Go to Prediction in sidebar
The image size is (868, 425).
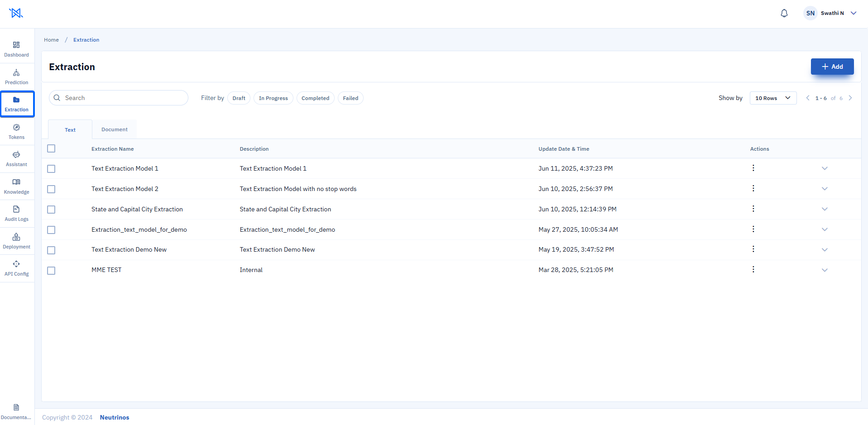click(x=16, y=77)
